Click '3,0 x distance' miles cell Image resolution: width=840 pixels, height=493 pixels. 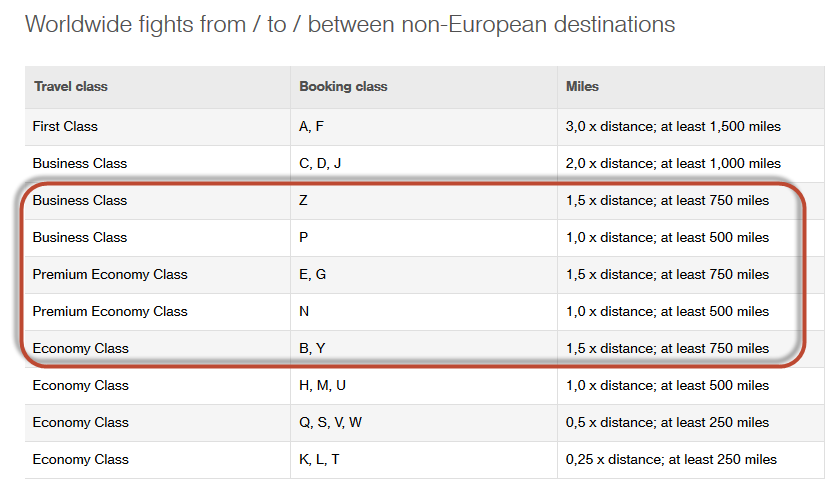coord(673,126)
